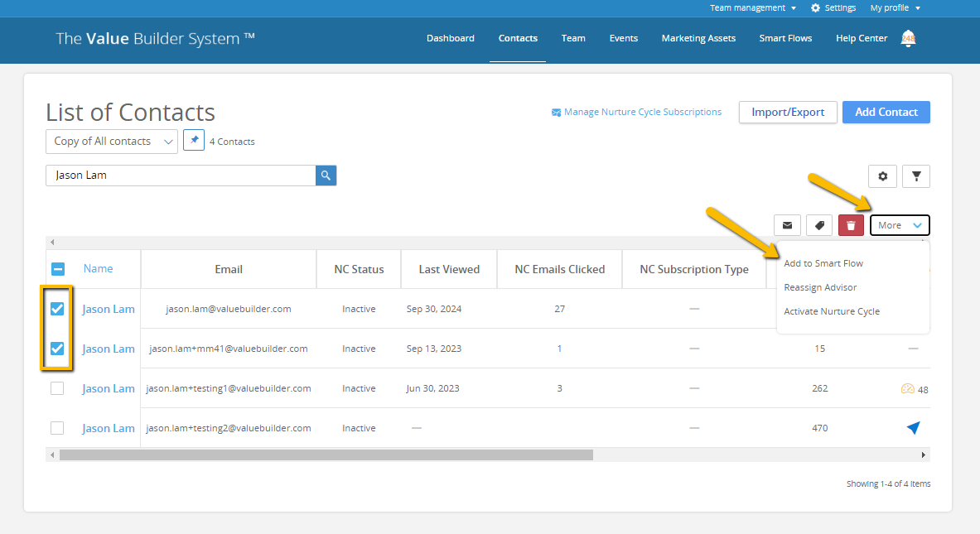Open the column settings gear icon
Screen dimensions: 980x534
882,176
